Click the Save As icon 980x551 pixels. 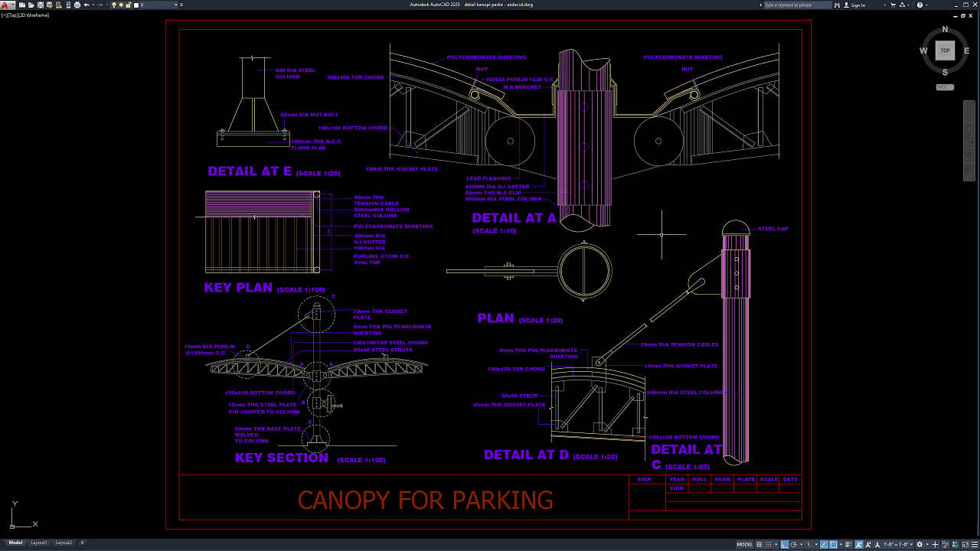tap(50, 5)
